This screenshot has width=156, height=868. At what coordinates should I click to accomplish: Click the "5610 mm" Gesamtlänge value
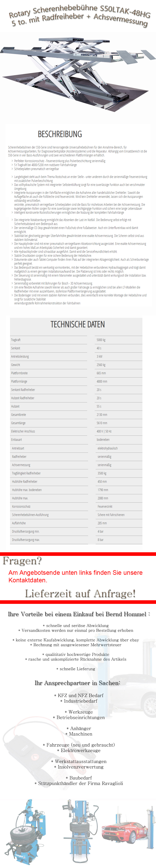[x=102, y=423]
